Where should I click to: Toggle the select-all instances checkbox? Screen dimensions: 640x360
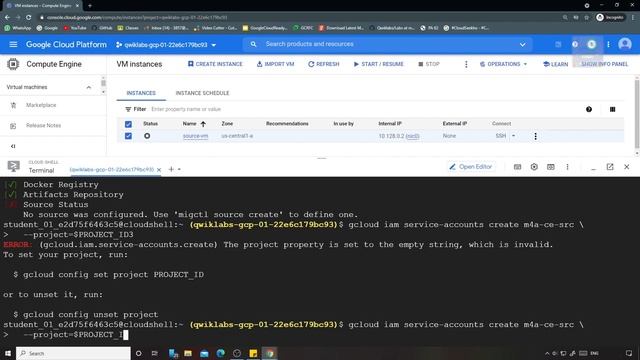(128, 124)
